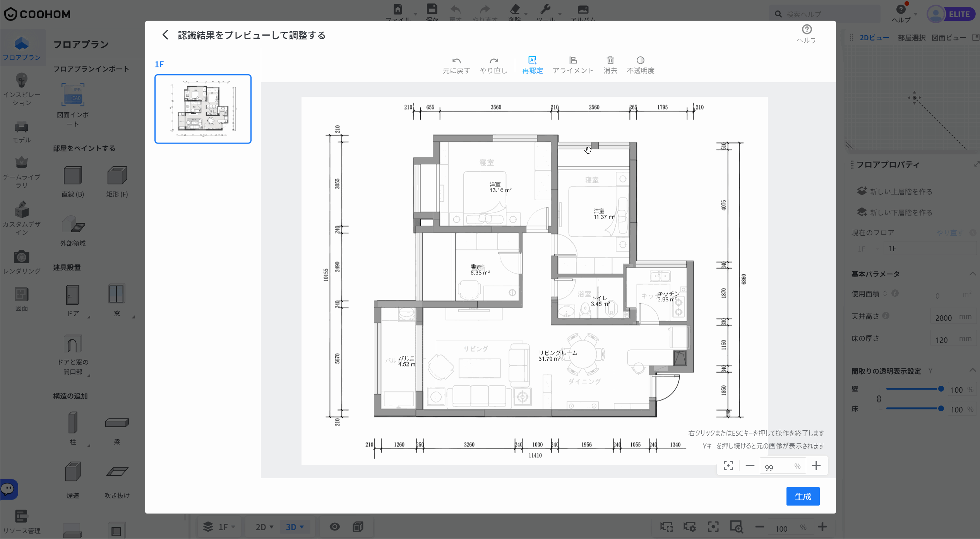Click the 消去 trash tool
The image size is (980, 539).
(610, 65)
